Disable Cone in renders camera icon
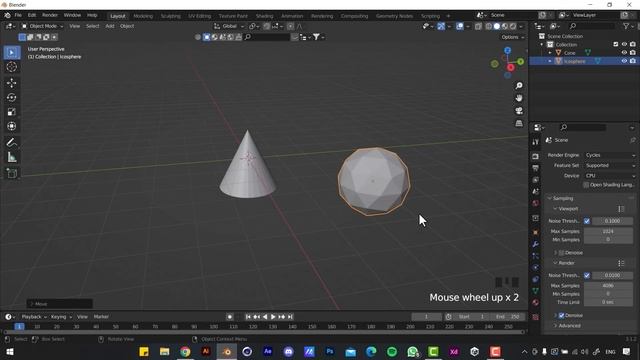The height and width of the screenshot is (360, 640). point(633,53)
